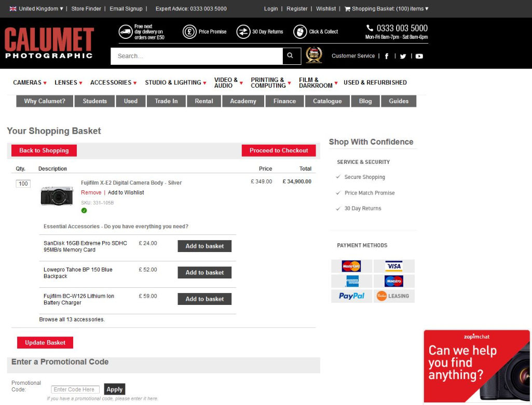The height and width of the screenshot is (405, 532).
Task: Click the PayPal payment logo
Action: coord(351,296)
